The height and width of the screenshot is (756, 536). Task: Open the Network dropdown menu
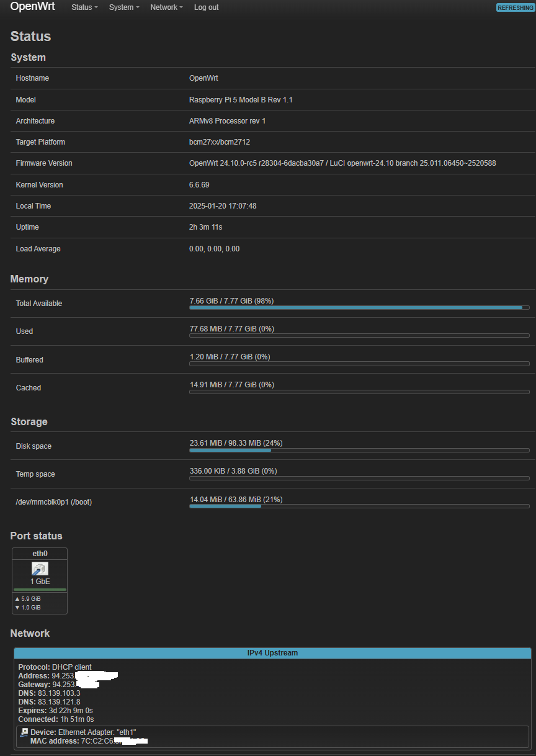click(x=166, y=7)
